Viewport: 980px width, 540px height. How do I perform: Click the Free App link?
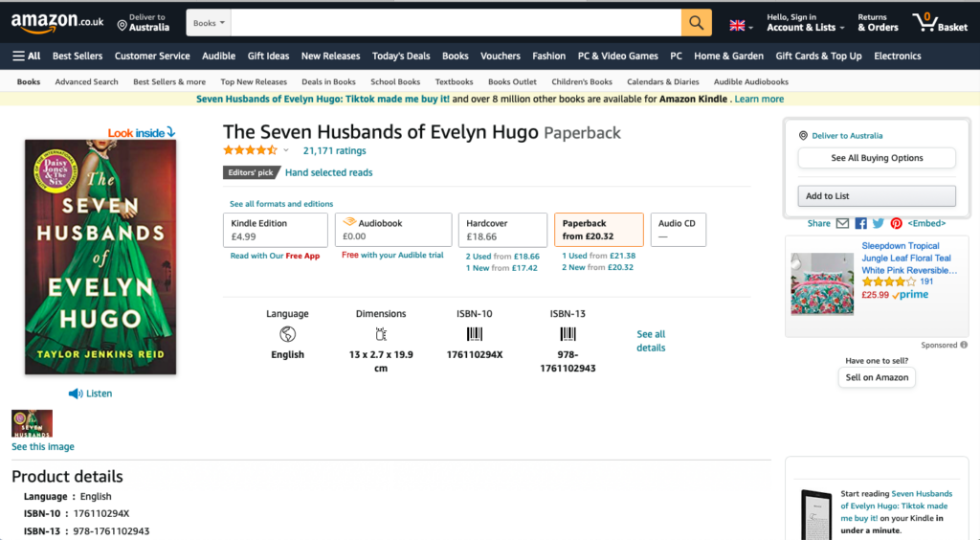tap(302, 256)
